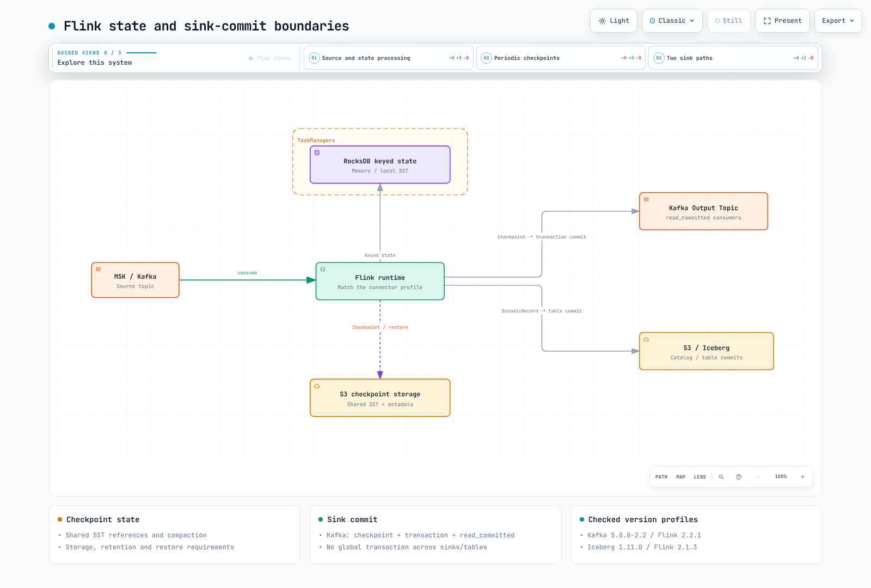The height and width of the screenshot is (588, 871).
Task: Open guided view 02 Periodic checkpoints
Action: (x=561, y=58)
